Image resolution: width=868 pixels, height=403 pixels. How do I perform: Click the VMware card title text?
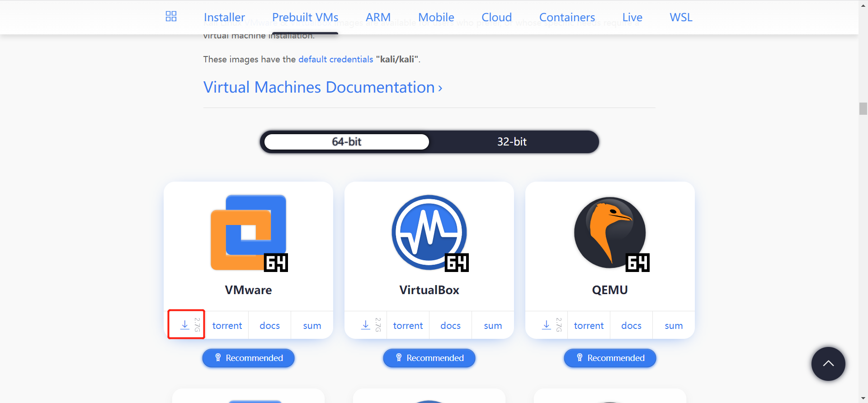coord(249,290)
